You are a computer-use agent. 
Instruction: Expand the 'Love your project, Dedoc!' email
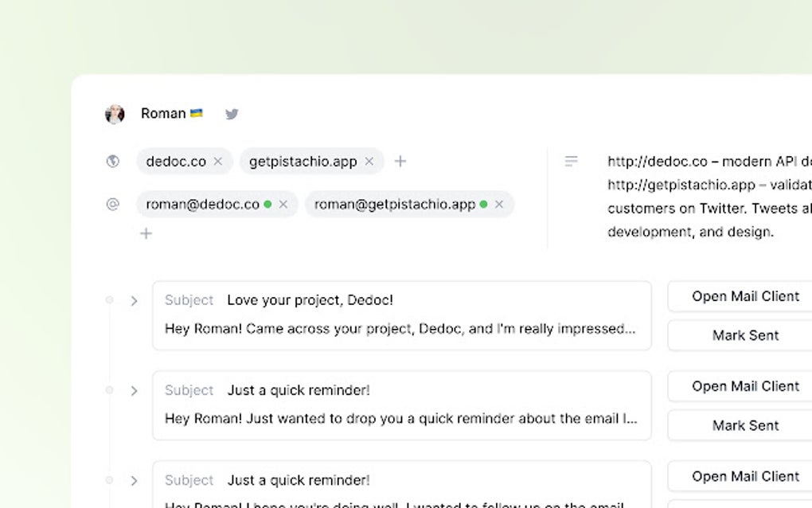[134, 301]
